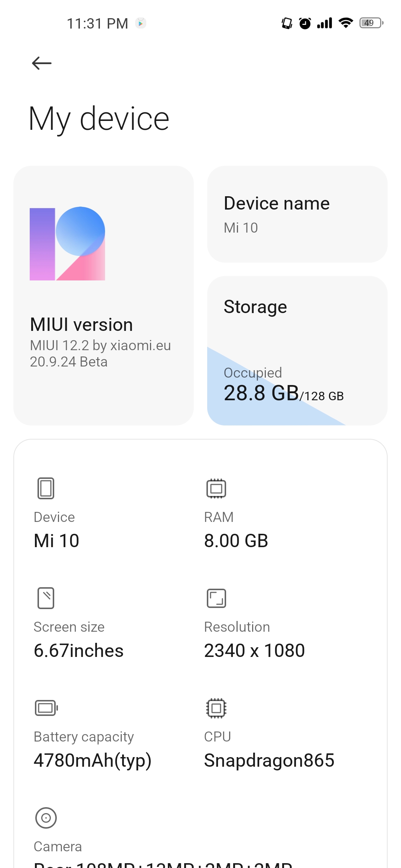
Task: Tap the 8.00 GB RAM value
Action: click(236, 540)
